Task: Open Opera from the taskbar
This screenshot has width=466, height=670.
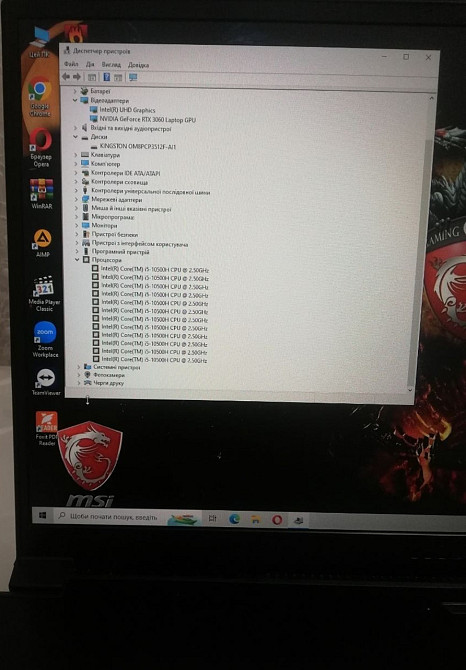Action: (277, 520)
